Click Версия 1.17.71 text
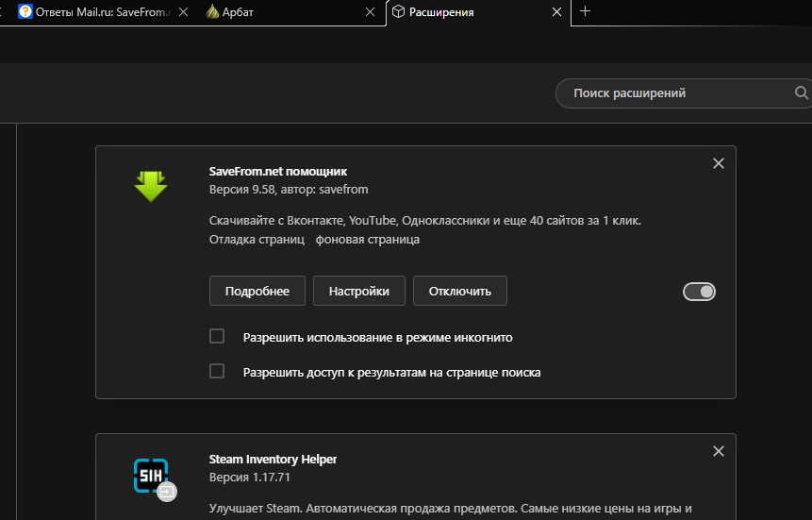Viewport: 812px width, 520px height. (x=250, y=477)
